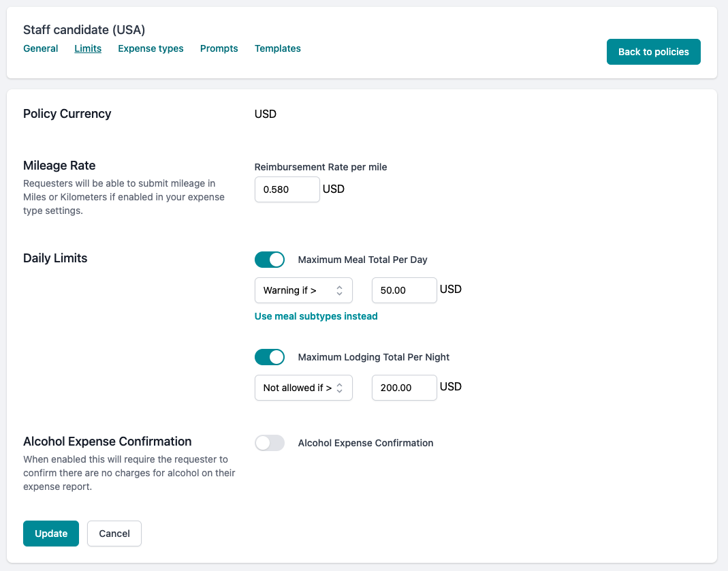This screenshot has width=728, height=571.
Task: Click the Cancel button
Action: [x=114, y=534]
